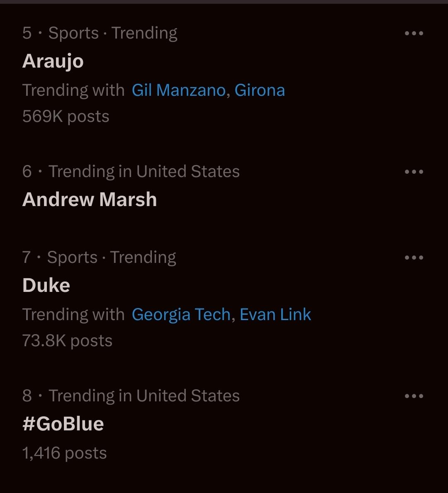
Task: Click the '6 · Trending in United States' label
Action: [x=131, y=172]
